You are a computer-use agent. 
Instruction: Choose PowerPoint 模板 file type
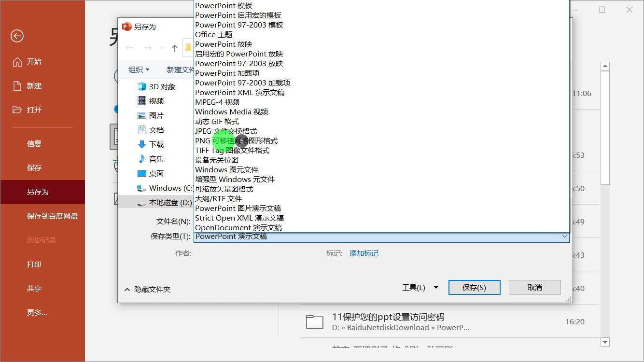point(381,6)
